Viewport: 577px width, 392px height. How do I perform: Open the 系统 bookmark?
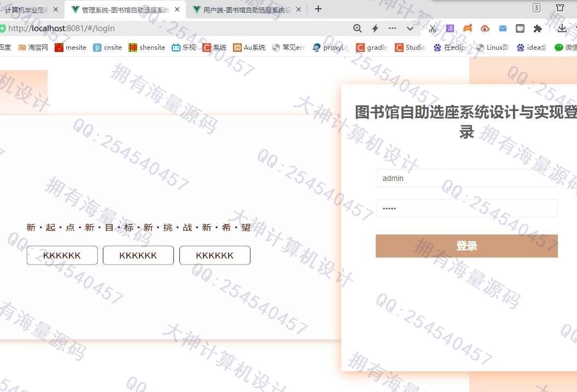(x=214, y=48)
